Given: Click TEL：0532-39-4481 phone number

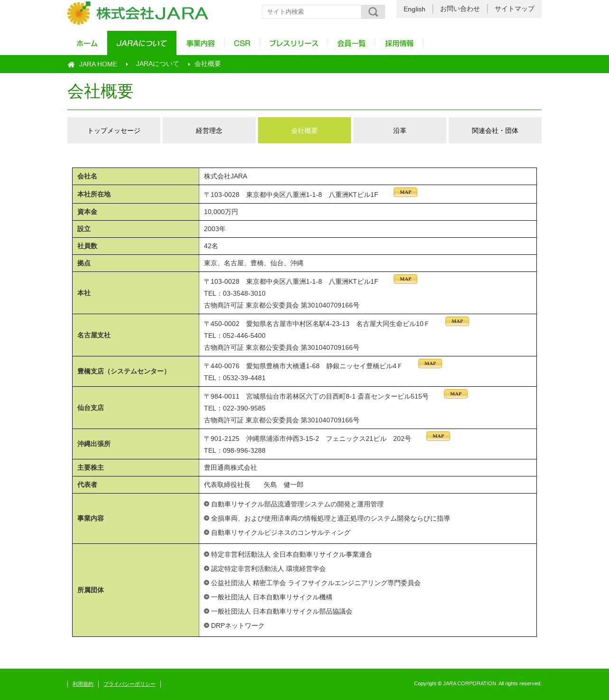Looking at the screenshot, I should point(235,378).
